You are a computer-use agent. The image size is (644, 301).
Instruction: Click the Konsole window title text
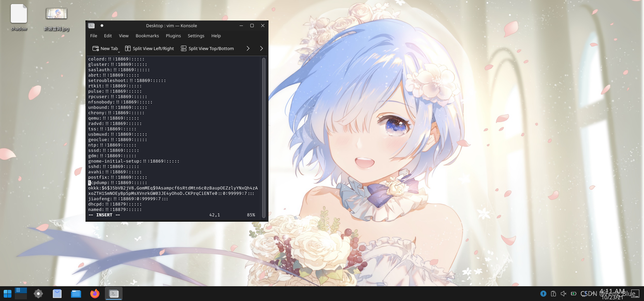coord(172,26)
